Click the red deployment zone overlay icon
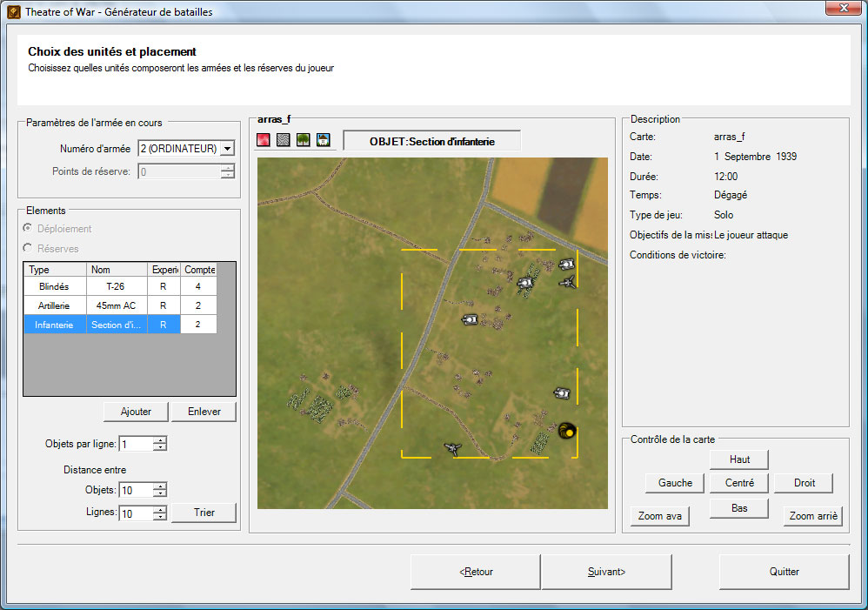Image resolution: width=868 pixels, height=610 pixels. click(264, 140)
